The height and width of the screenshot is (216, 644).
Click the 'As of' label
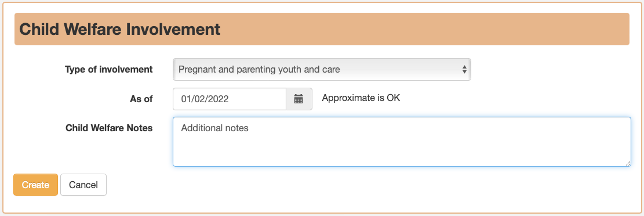(141, 99)
